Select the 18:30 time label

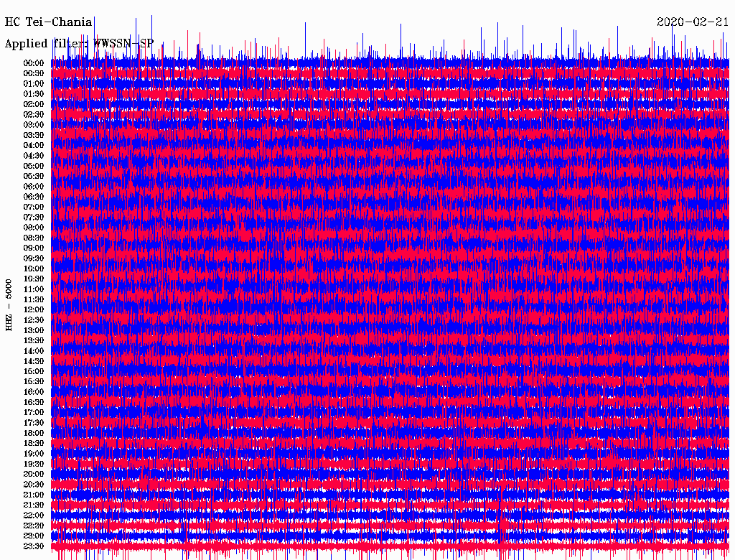tap(34, 443)
